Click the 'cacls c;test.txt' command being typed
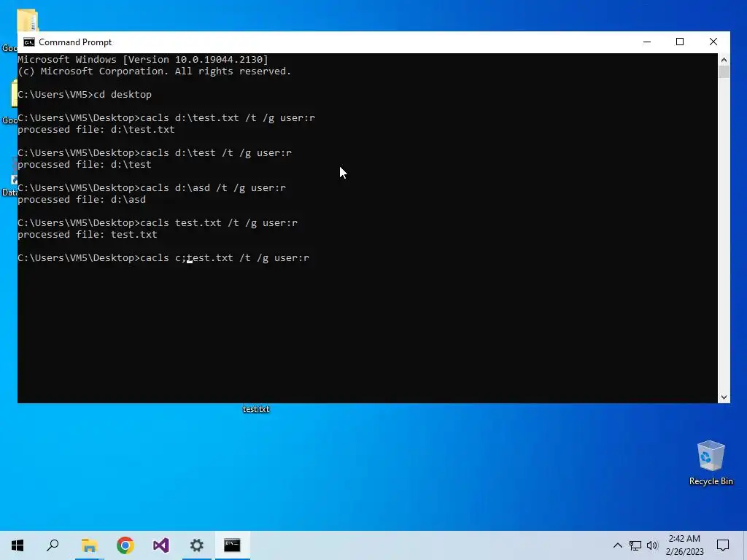The height and width of the screenshot is (560, 747). pyautogui.click(x=163, y=257)
